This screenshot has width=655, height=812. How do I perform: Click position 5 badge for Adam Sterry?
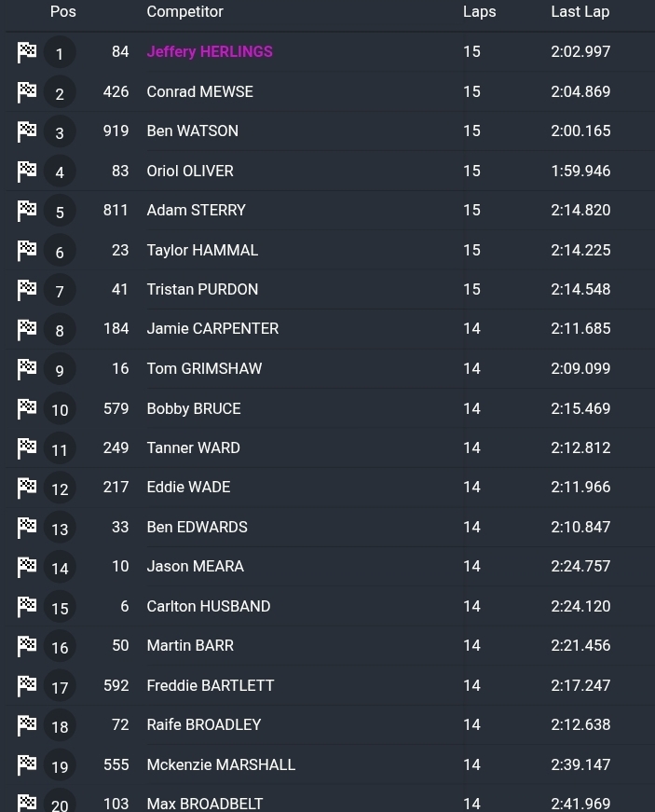[x=60, y=212]
